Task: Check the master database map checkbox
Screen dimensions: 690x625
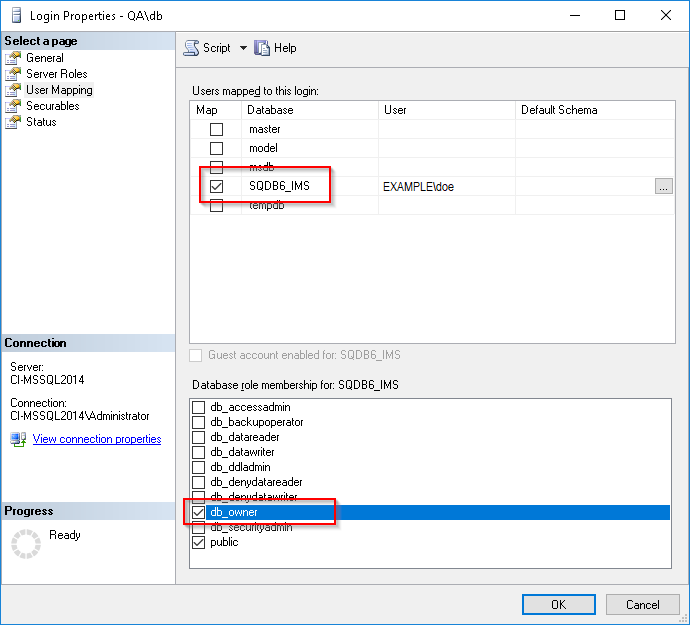Action: pyautogui.click(x=216, y=130)
